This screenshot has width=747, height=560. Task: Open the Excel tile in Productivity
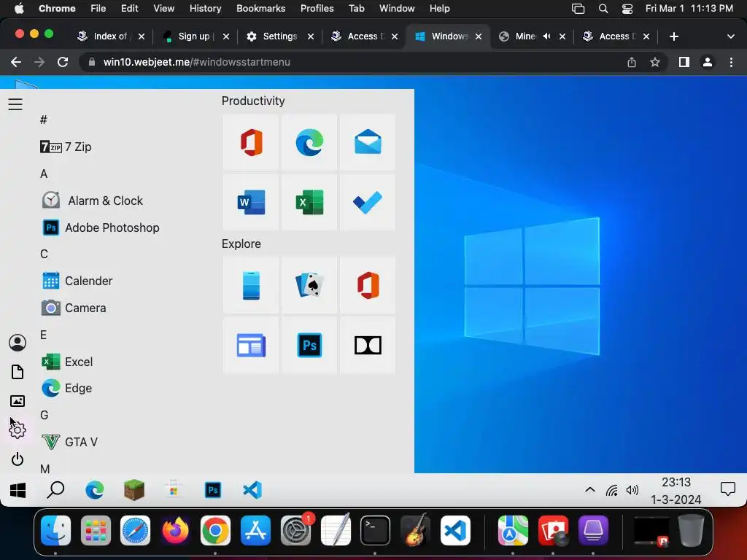coord(309,202)
